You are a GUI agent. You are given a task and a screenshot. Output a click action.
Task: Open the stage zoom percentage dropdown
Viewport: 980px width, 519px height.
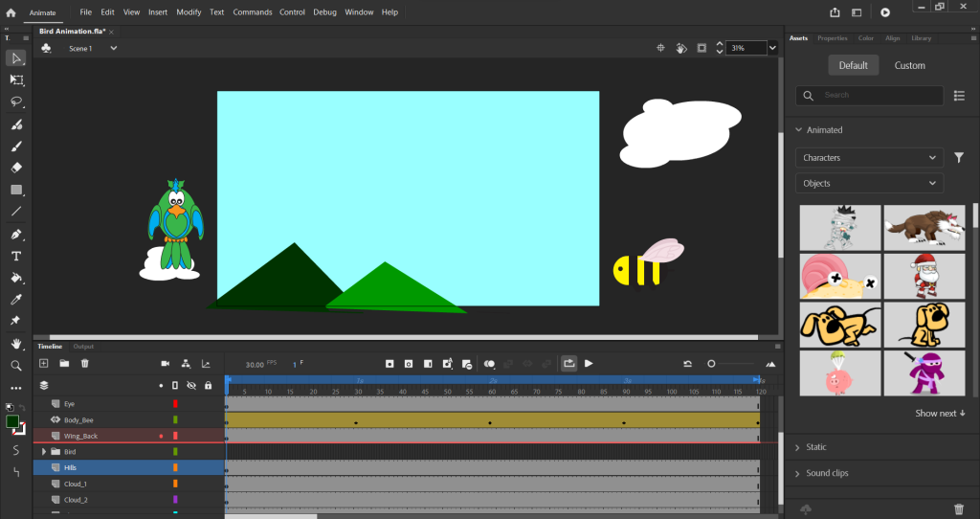click(x=772, y=48)
